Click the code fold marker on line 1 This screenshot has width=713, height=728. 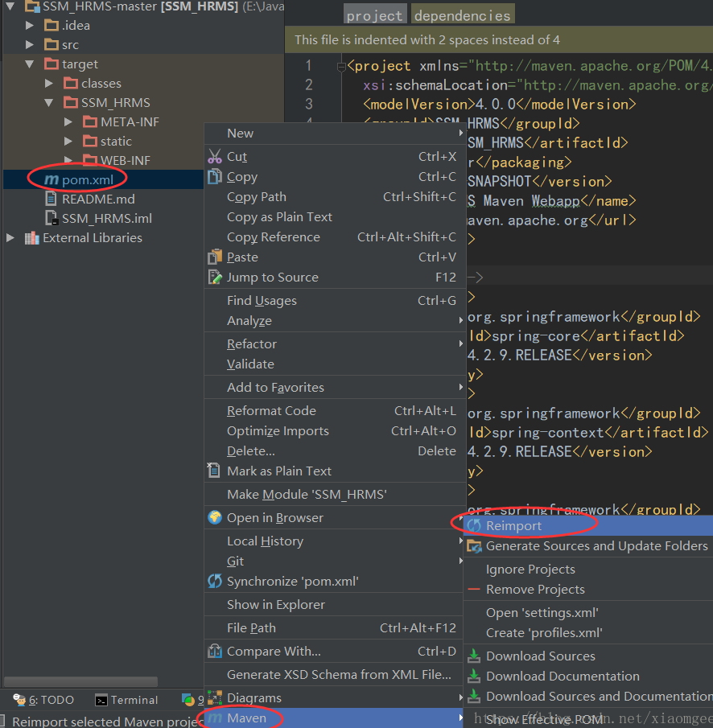click(341, 68)
